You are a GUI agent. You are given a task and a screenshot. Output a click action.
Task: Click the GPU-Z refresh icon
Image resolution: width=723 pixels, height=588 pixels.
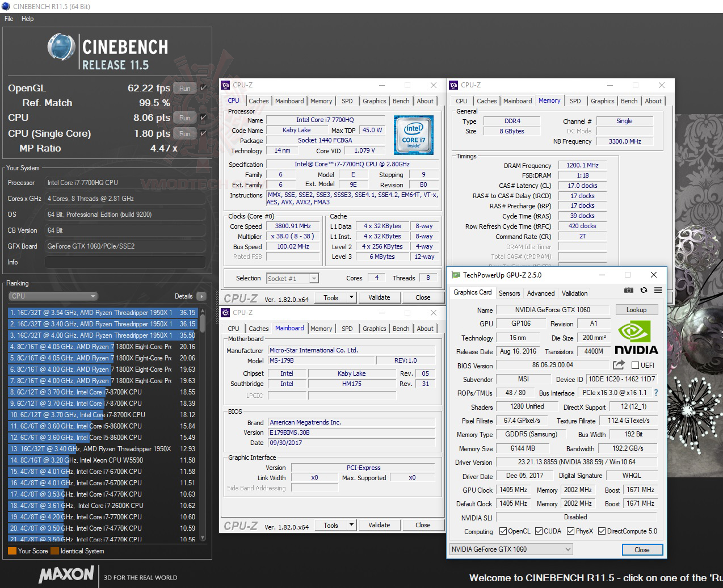pos(644,290)
